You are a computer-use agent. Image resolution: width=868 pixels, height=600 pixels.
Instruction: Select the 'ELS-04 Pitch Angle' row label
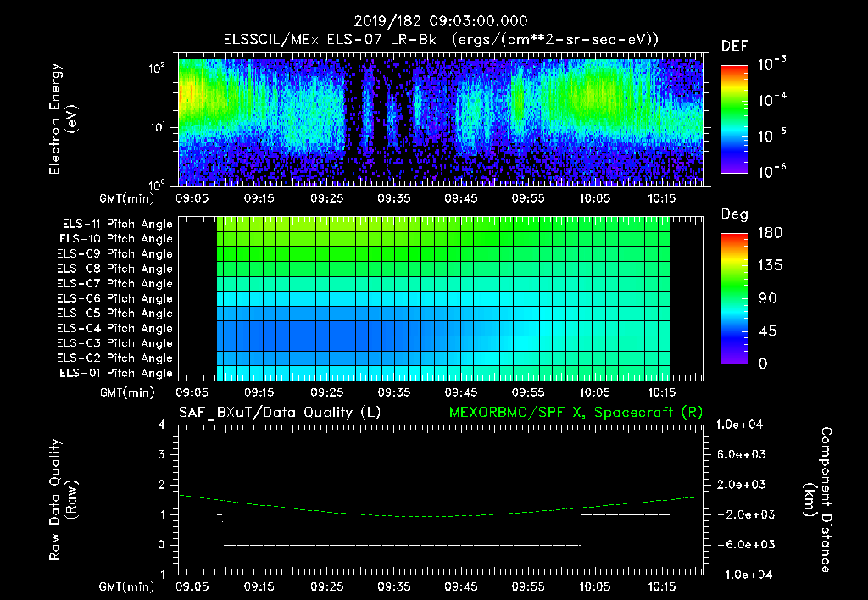[x=114, y=328]
